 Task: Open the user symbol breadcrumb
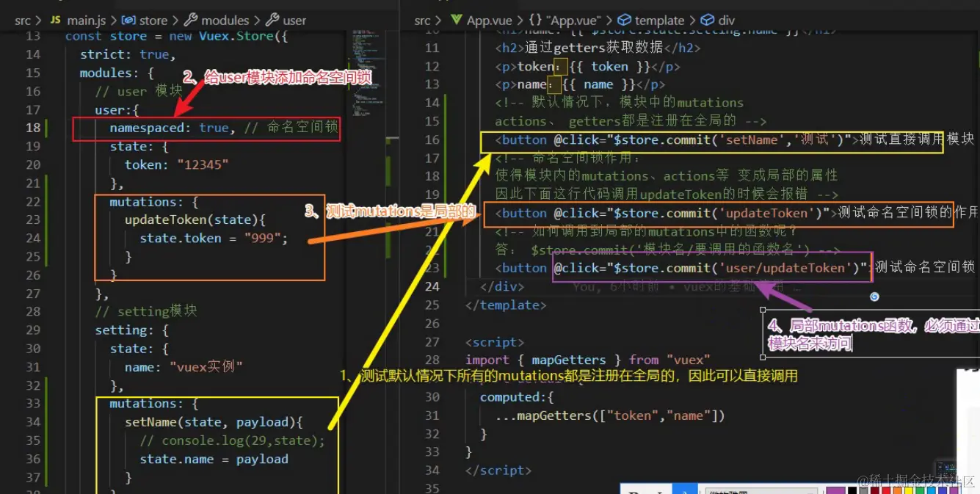[286, 21]
